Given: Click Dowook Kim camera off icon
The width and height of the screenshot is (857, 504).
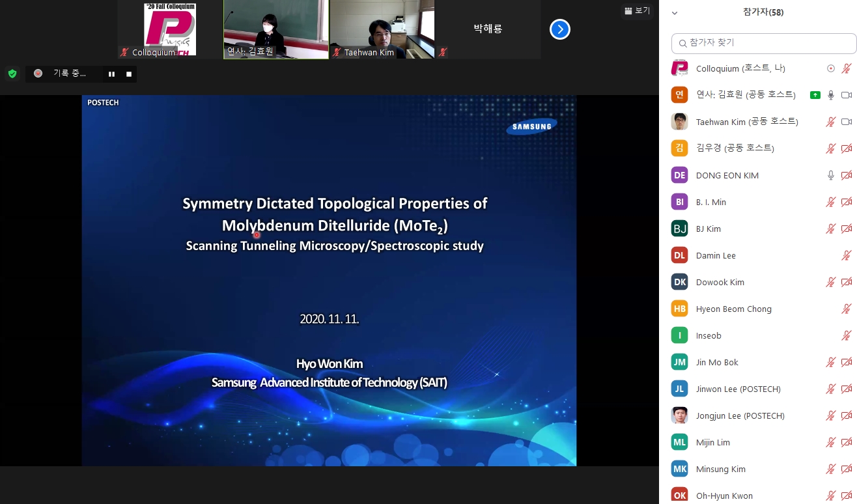Looking at the screenshot, I should point(847,282).
